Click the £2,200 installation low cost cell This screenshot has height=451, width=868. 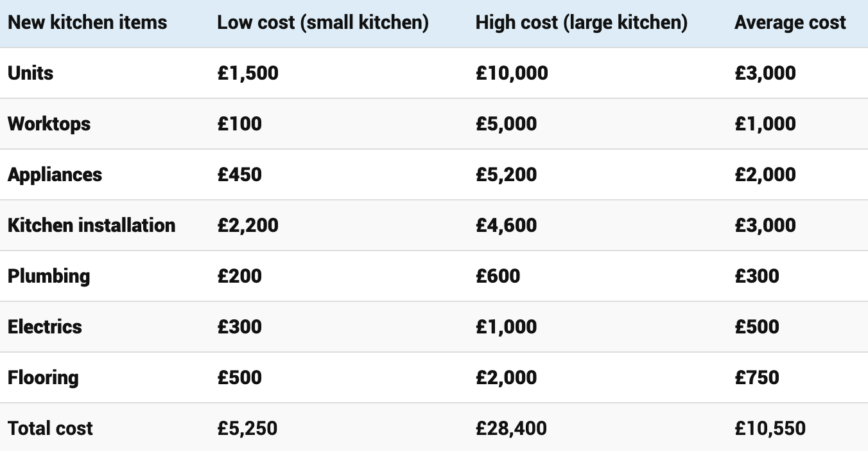248,225
